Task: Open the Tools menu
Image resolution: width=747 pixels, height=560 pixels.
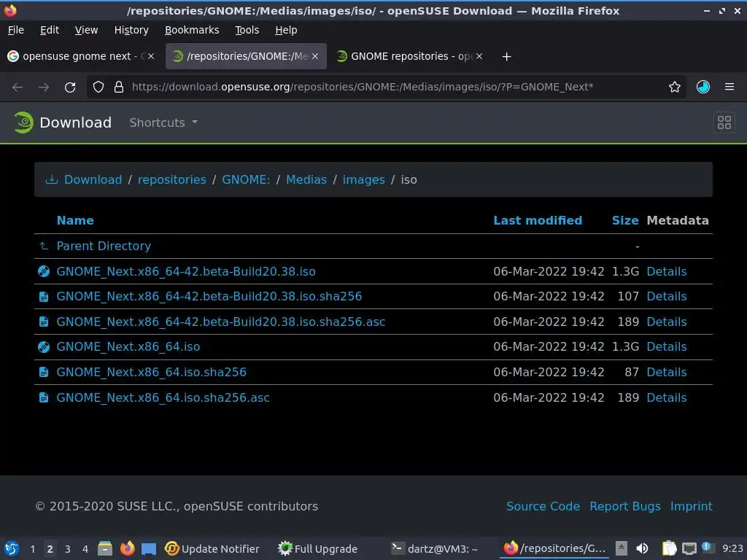Action: tap(247, 30)
